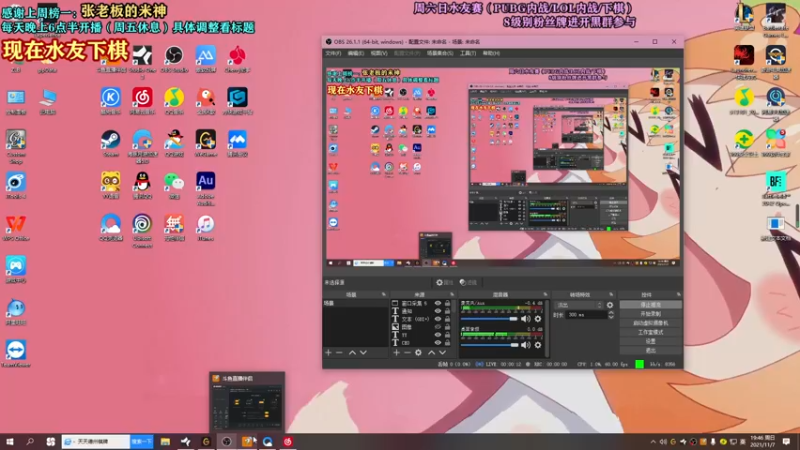This screenshot has height=450, width=800.
Task: Toggle lock on image source
Action: coord(447,327)
